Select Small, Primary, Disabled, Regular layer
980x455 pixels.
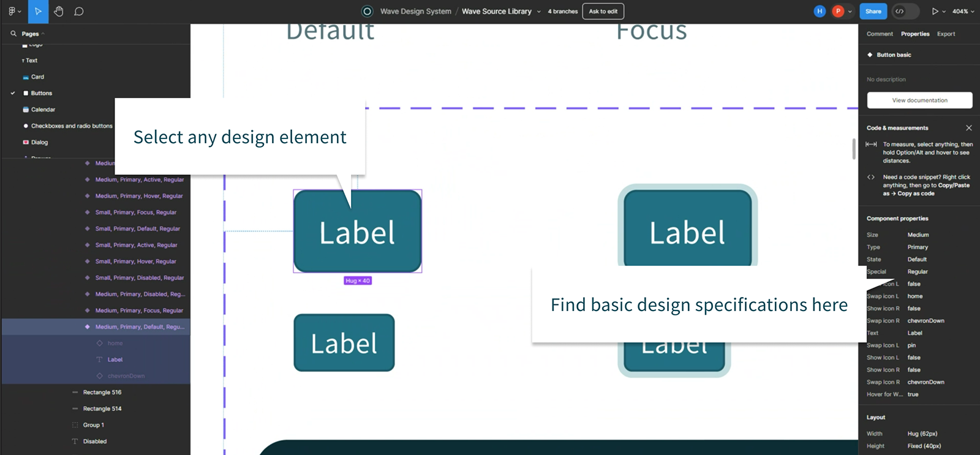point(139,278)
